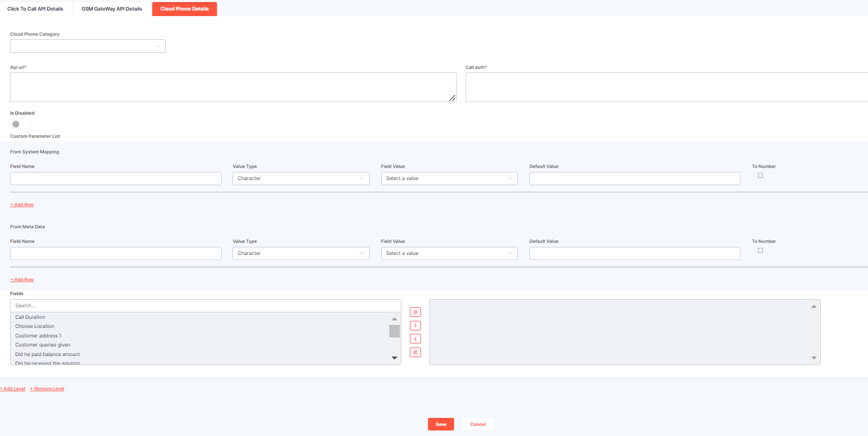Click Add Row under From System Mapping

pyautogui.click(x=22, y=205)
